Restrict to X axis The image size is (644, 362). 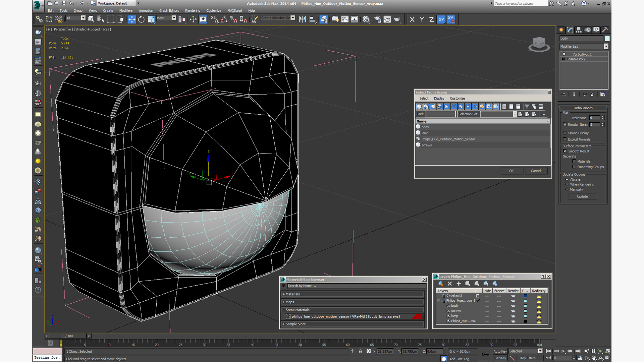coord(412,19)
